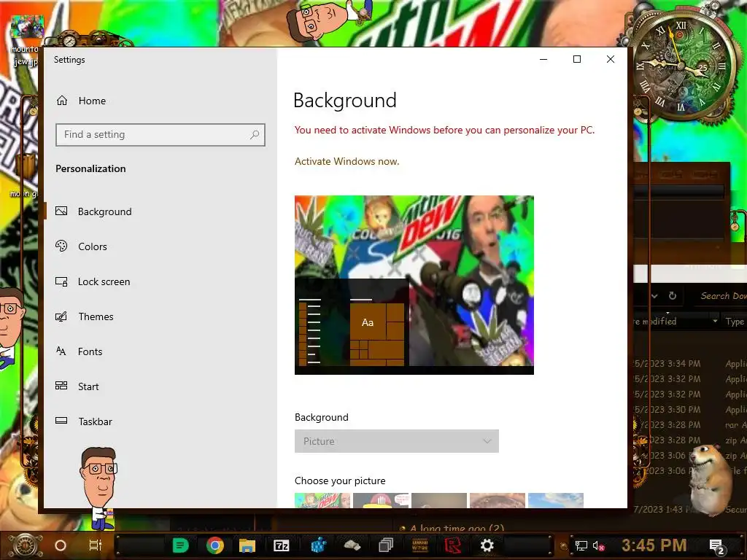Click the desktop background preview image
The height and width of the screenshot is (560, 747).
coord(414,285)
